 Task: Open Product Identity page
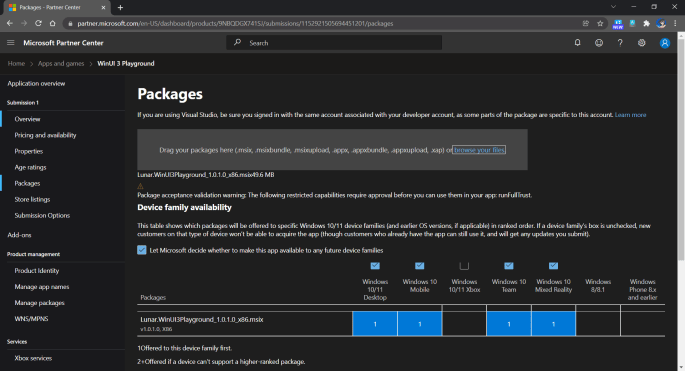37,270
